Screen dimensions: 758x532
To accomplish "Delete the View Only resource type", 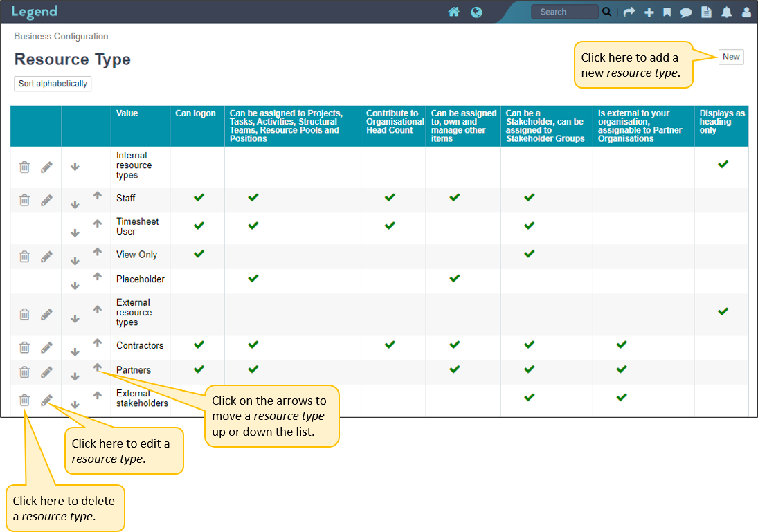I will click(x=25, y=257).
